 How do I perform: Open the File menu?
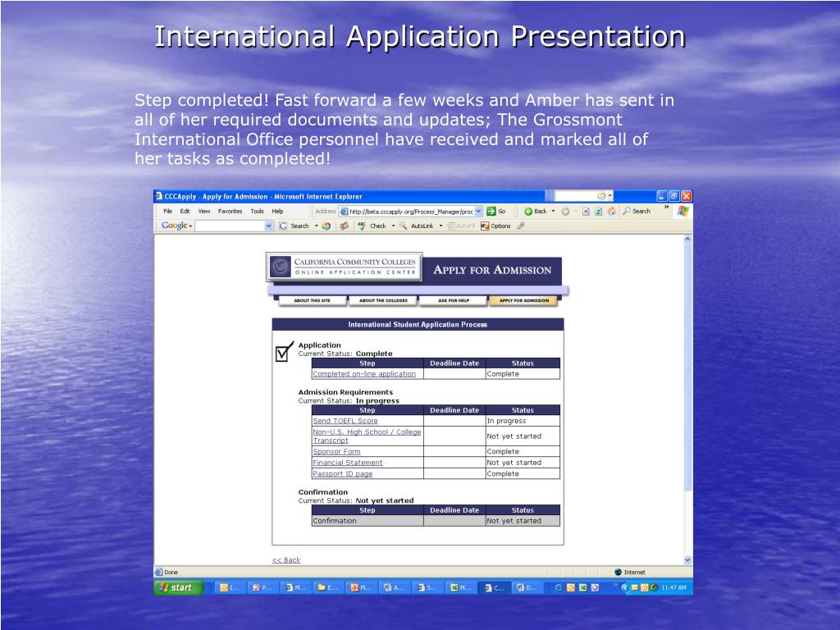167,212
